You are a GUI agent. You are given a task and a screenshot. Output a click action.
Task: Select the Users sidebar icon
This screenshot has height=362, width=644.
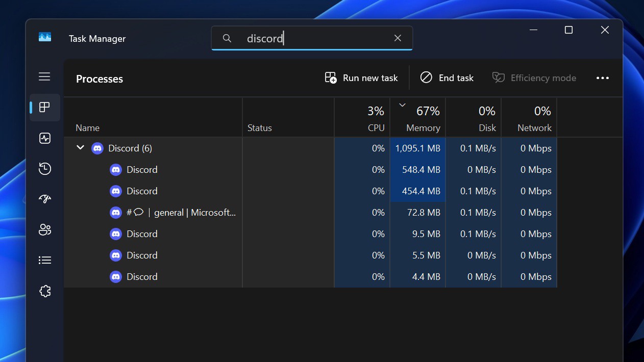[x=44, y=229]
